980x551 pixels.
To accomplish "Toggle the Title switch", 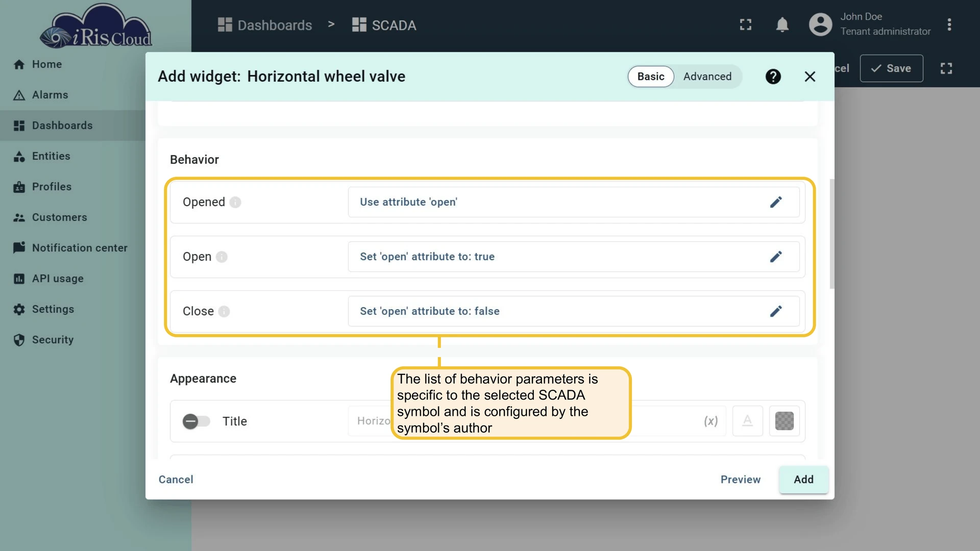I will 197,421.
